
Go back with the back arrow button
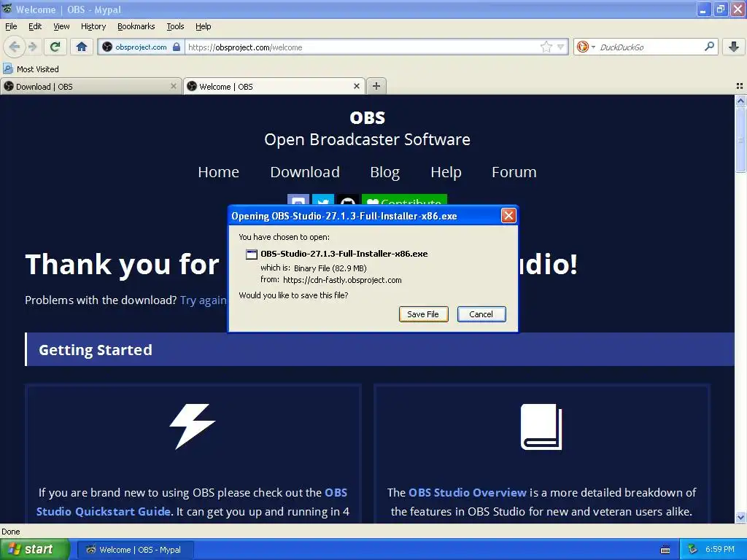click(x=14, y=47)
